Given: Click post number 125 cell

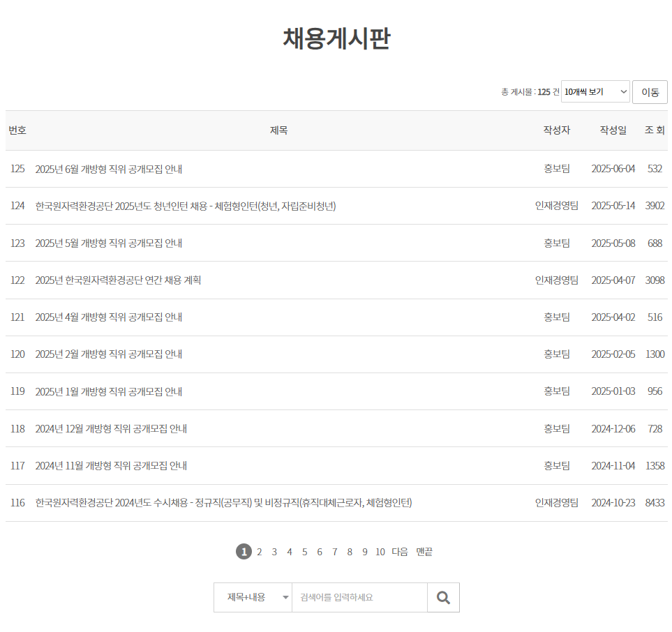Looking at the screenshot, I should click(17, 169).
